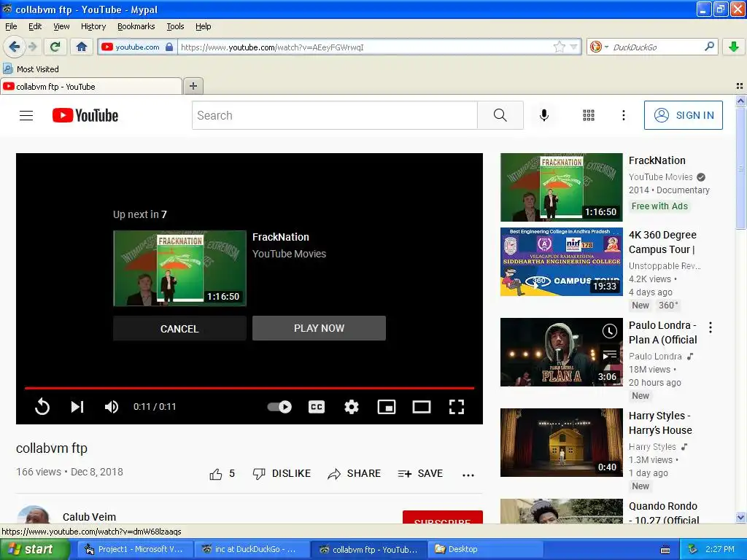This screenshot has height=560, width=747.
Task: Open the File menu
Action: 11,26
